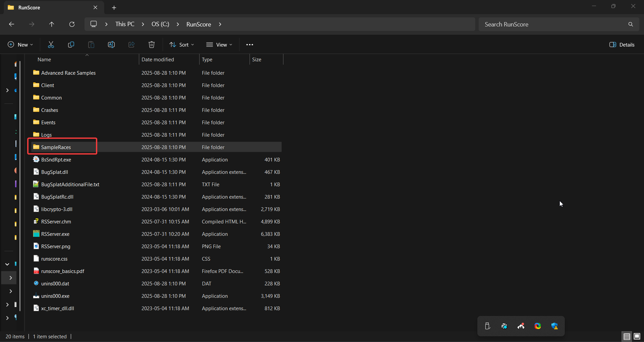The image size is (644, 342).
Task: Collapse the expanded navigation pane section
Action: (7, 264)
